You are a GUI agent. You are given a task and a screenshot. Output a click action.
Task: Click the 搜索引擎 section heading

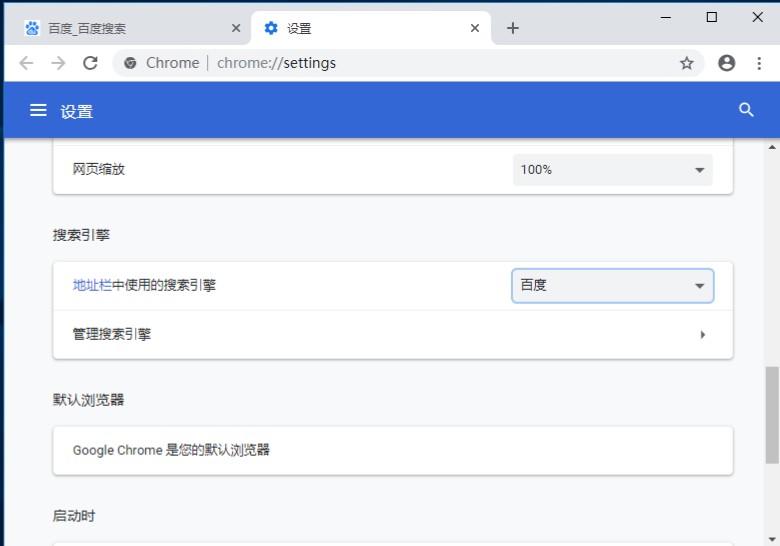point(81,235)
